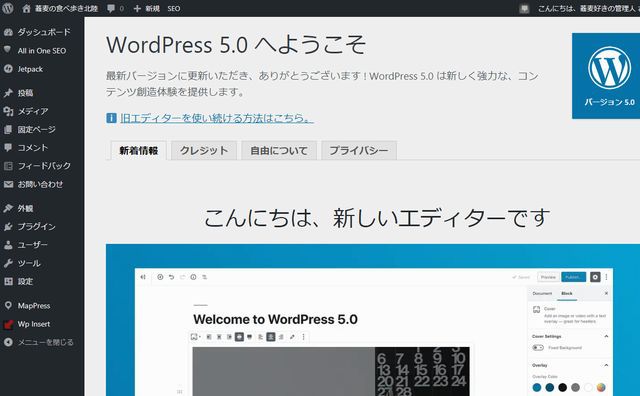Pick gray overlay color swatch
The width and height of the screenshot is (640, 396).
[575, 387]
